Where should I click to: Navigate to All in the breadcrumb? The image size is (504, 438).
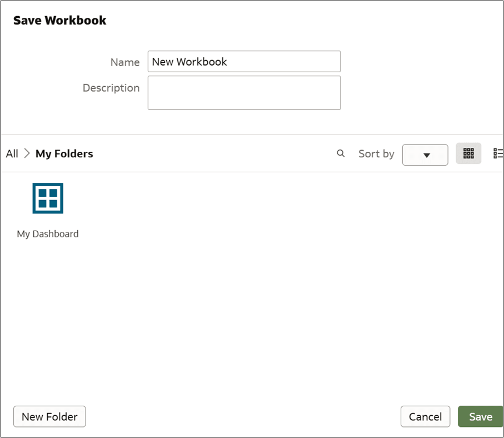tap(11, 153)
